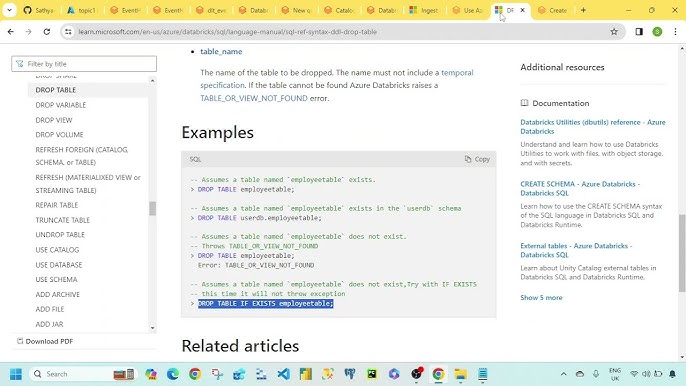This screenshot has height=386, width=686.
Task: Open the temporal specification link
Action: click(337, 79)
